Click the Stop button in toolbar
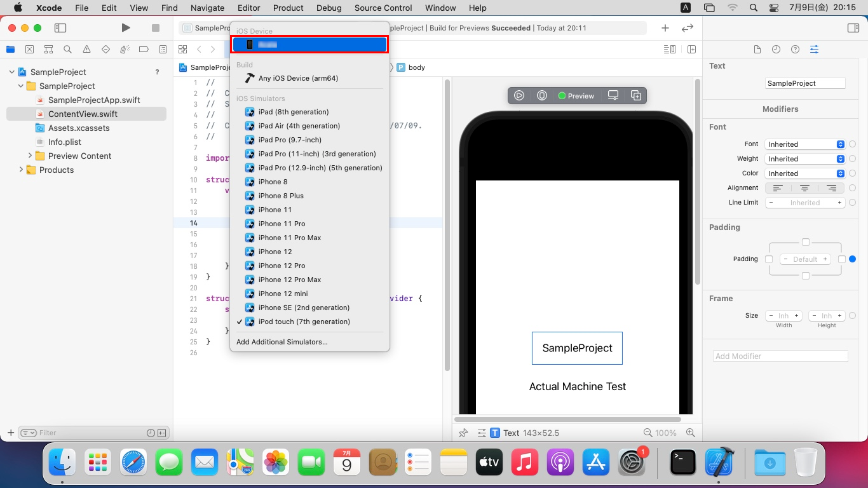868x488 pixels. click(156, 28)
